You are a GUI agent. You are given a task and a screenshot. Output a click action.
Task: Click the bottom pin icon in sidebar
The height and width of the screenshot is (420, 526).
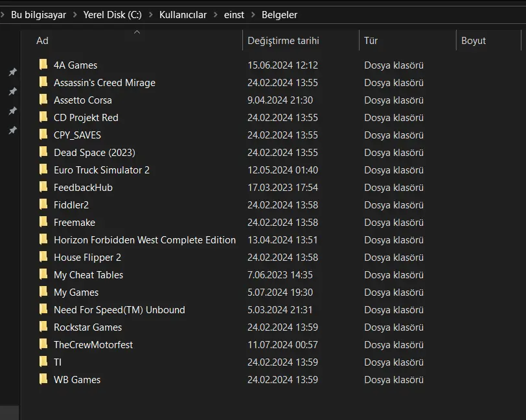click(x=12, y=130)
